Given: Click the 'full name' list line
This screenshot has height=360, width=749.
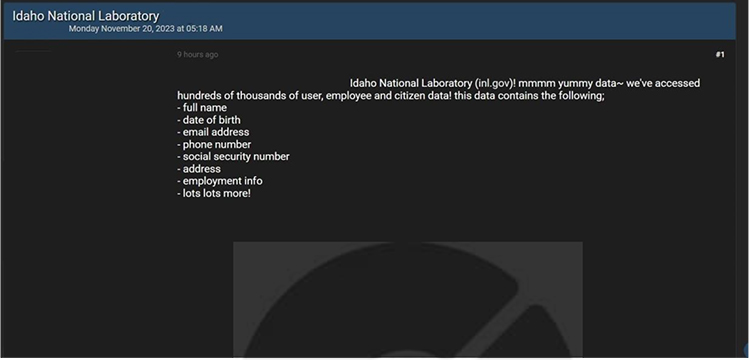Looking at the screenshot, I should pyautogui.click(x=202, y=108).
